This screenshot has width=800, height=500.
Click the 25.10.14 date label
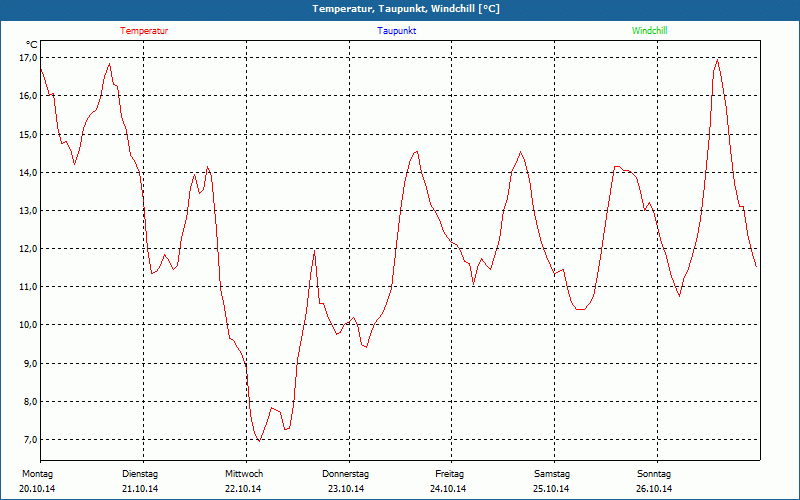(551, 489)
